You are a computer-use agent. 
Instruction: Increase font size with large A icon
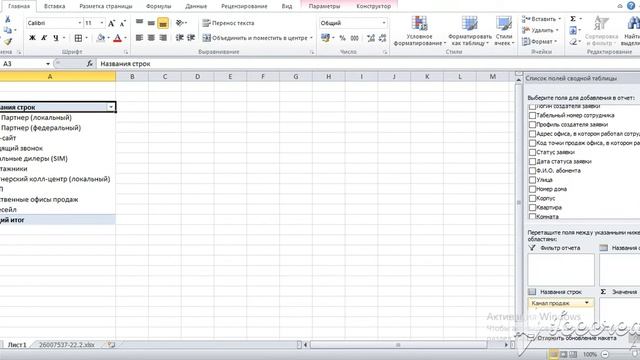point(111,23)
